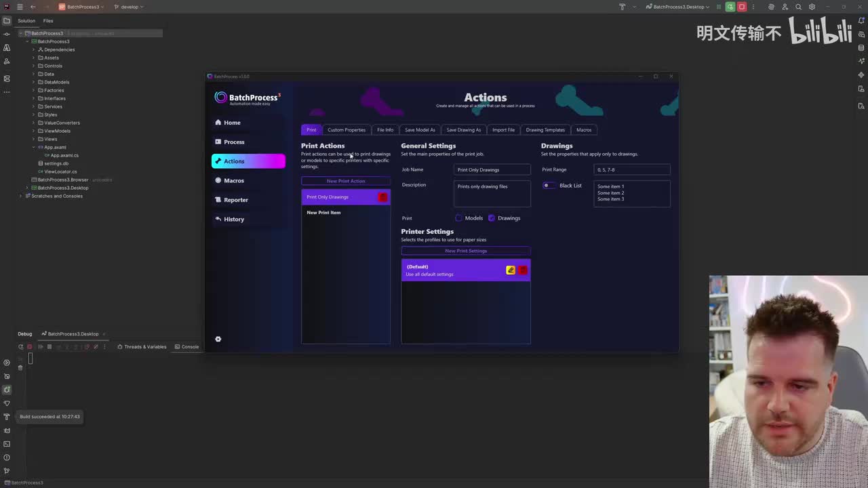Open the Terminal tool window

pos(7,444)
